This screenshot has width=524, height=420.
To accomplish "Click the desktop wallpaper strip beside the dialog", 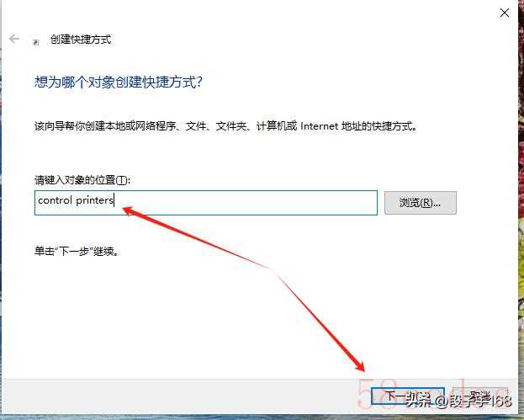I will coord(521,200).
